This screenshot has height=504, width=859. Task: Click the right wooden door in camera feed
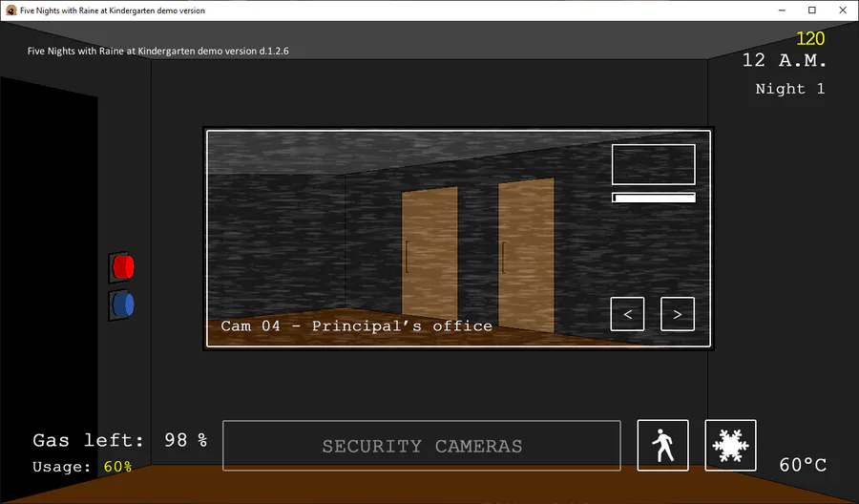(x=526, y=256)
